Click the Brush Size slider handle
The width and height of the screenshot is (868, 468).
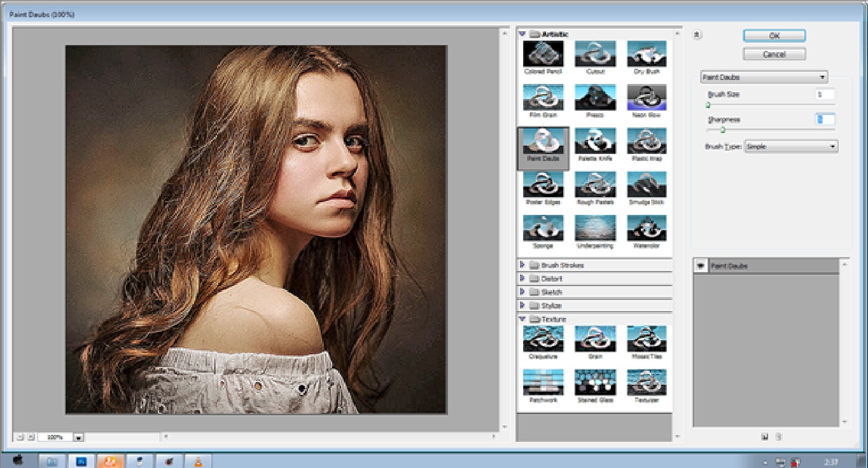pyautogui.click(x=708, y=105)
